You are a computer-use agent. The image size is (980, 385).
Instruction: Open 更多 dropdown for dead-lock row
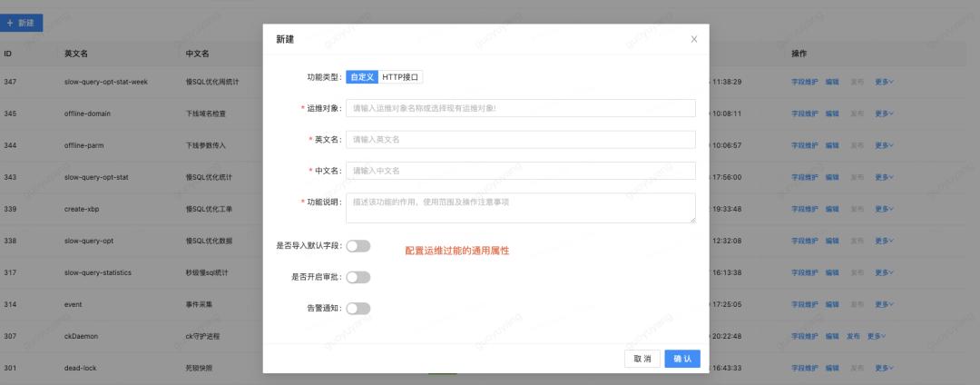click(885, 368)
